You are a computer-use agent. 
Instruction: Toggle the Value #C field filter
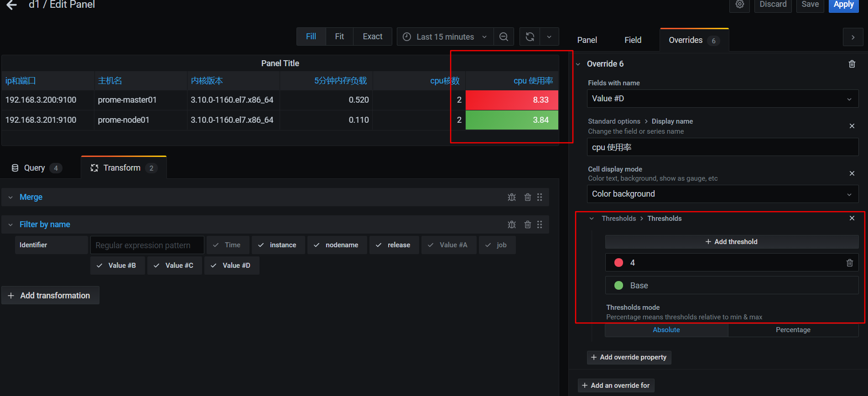coord(174,266)
